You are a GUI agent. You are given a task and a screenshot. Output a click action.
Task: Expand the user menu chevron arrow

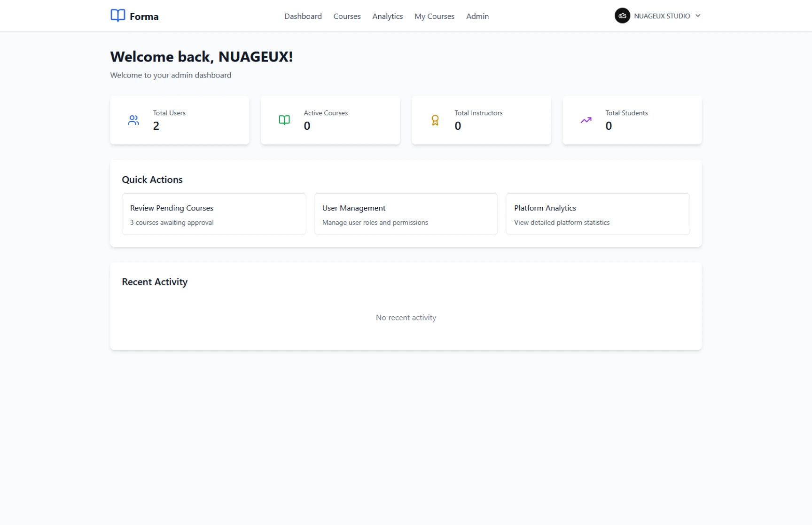tap(698, 16)
